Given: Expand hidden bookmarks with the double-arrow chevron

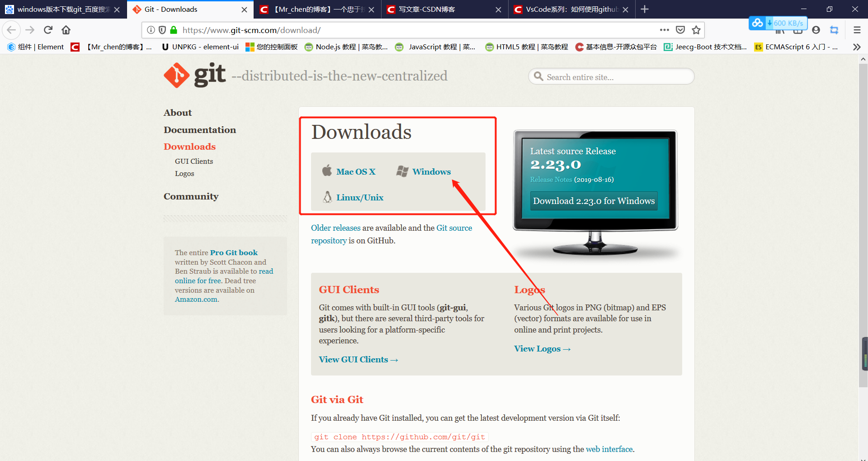Looking at the screenshot, I should (x=857, y=47).
